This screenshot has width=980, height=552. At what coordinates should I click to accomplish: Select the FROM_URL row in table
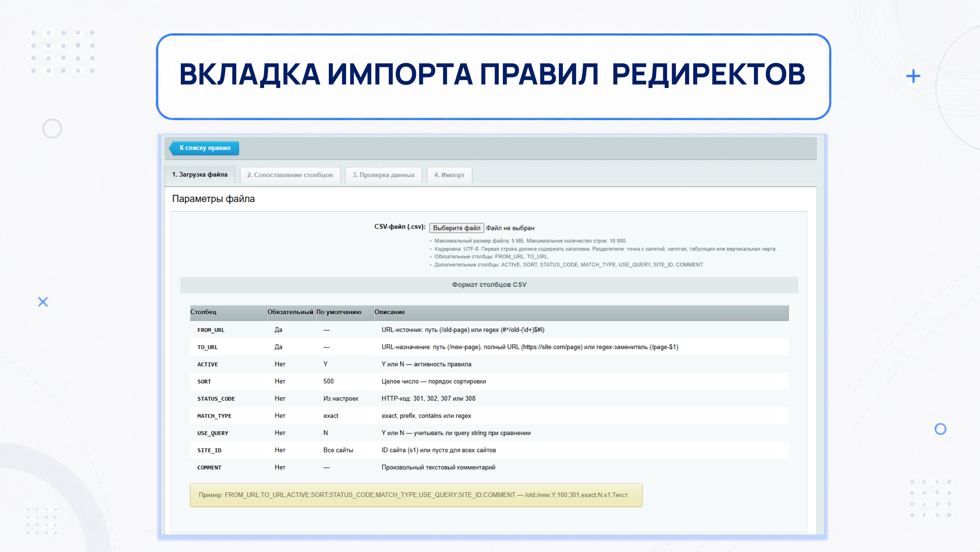tap(489, 330)
